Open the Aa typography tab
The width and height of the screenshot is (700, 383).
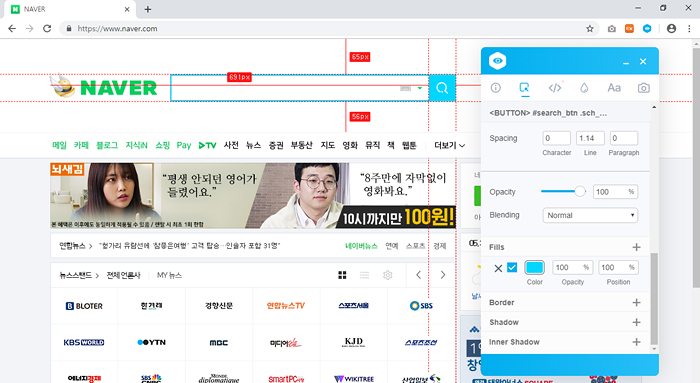614,88
